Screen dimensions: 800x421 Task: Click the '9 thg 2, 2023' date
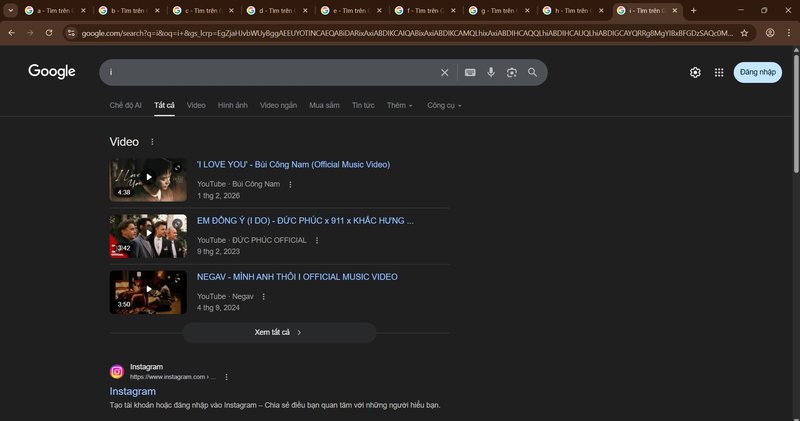[218, 252]
